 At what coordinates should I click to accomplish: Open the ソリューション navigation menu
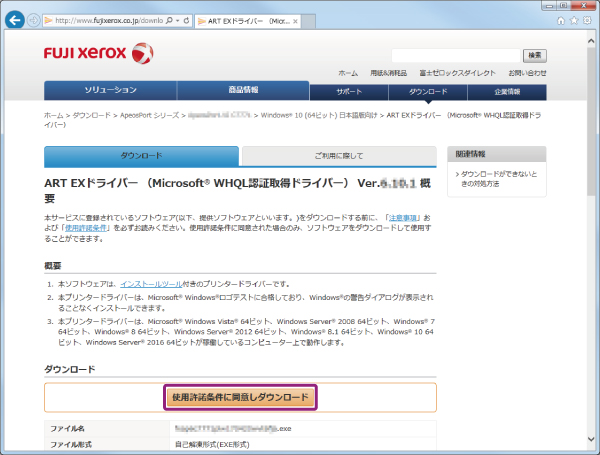point(110,91)
